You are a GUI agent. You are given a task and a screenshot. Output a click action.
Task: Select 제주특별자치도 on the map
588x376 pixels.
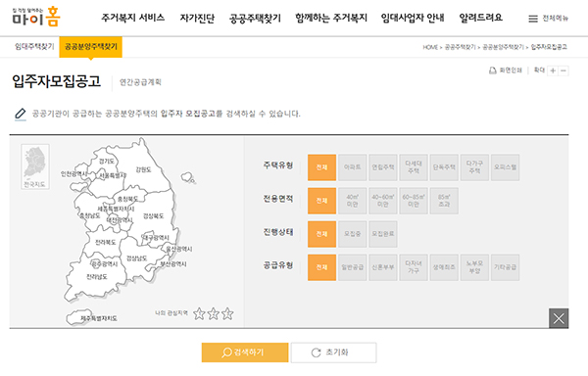point(99,318)
